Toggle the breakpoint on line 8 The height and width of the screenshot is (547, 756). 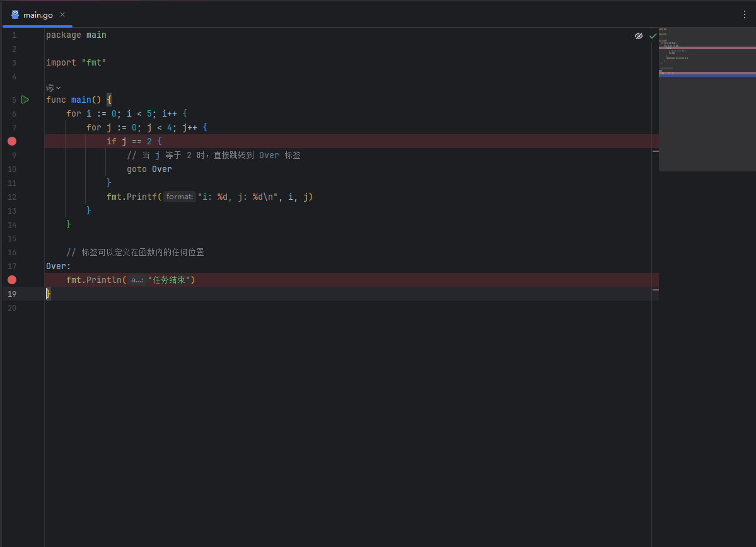coord(11,141)
